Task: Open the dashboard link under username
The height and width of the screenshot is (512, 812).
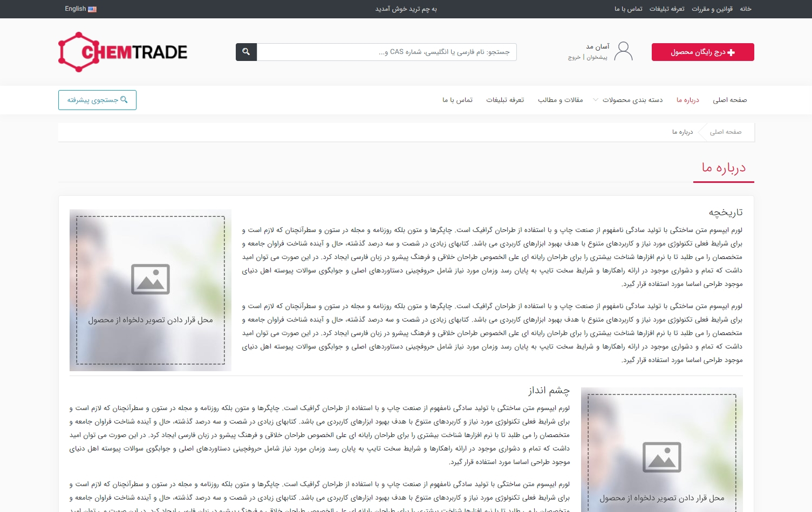Action: [597, 57]
